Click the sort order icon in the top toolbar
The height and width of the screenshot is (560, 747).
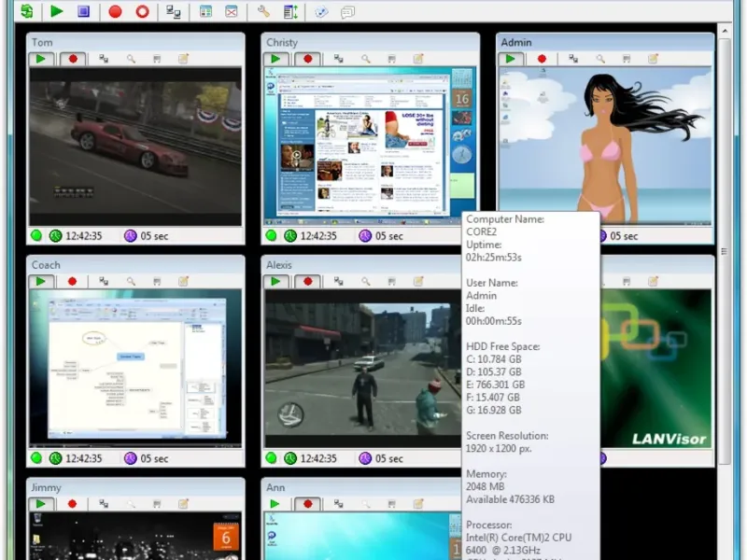point(290,12)
